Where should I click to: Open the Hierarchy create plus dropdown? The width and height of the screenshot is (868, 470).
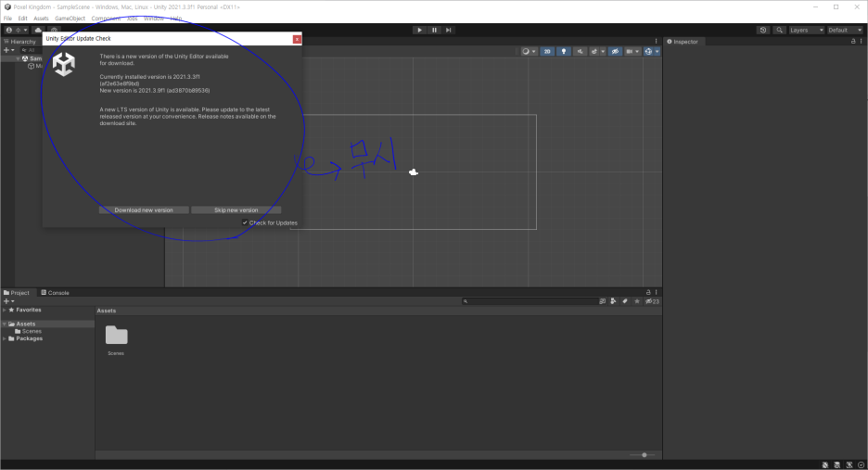pyautogui.click(x=9, y=50)
